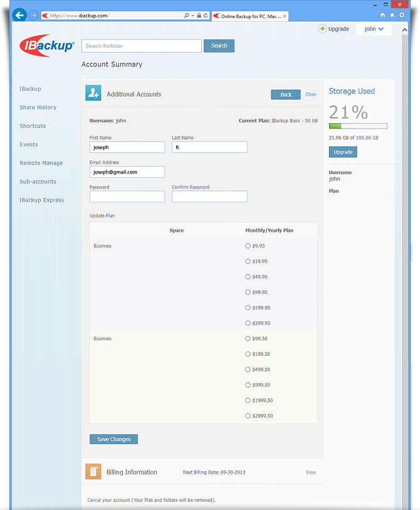Choose the $49.95 plan option
This screenshot has height=510, width=420.
[248, 277]
